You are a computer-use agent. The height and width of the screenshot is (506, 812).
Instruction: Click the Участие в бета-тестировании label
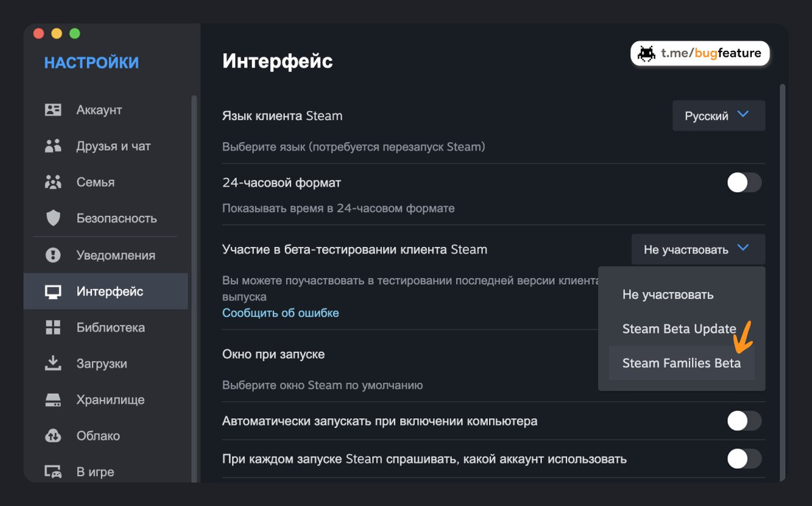[355, 249]
